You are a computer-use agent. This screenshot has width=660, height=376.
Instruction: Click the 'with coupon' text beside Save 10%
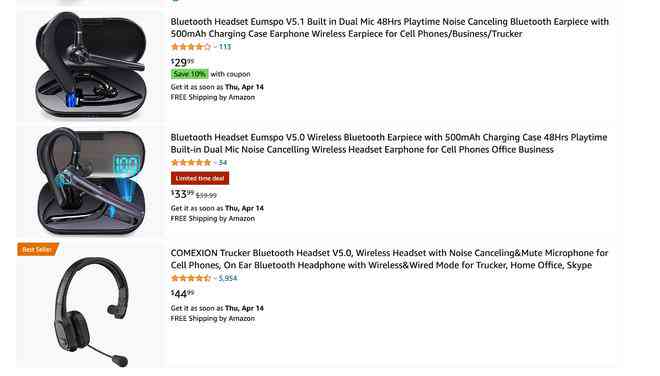pyautogui.click(x=230, y=74)
